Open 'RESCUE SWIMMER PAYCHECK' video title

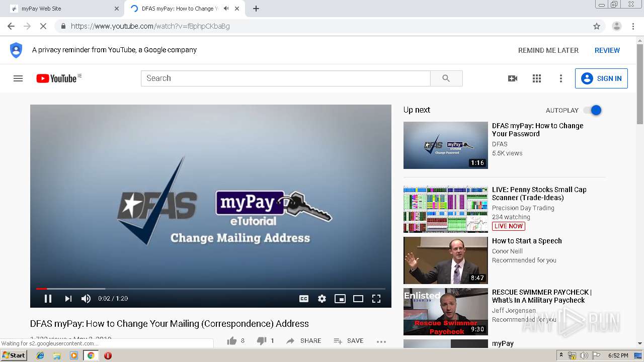coord(542,296)
